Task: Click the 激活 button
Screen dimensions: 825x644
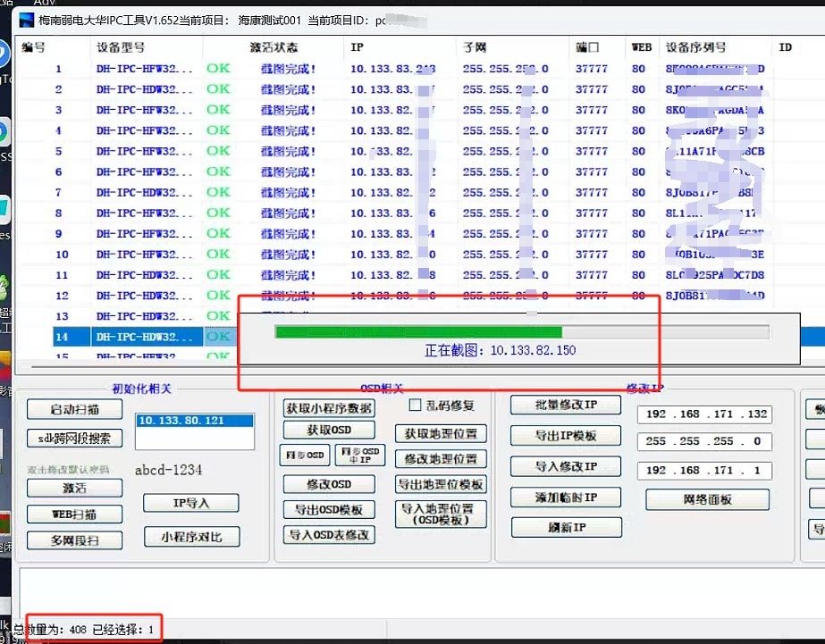Action: tap(74, 488)
